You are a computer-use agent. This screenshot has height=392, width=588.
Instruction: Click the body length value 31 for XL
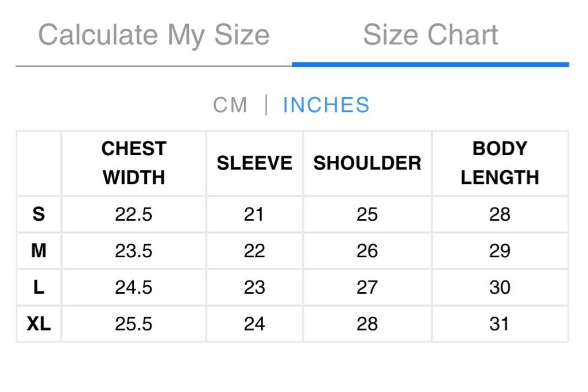click(500, 324)
